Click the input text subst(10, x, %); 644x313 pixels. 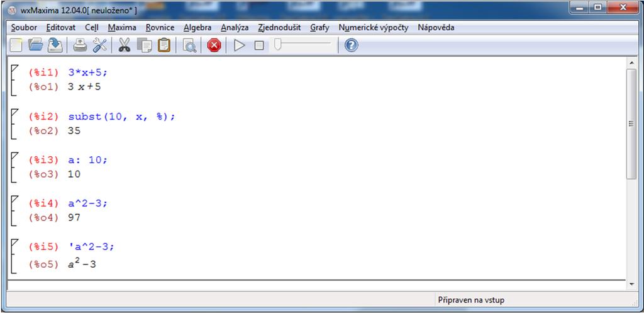[121, 117]
